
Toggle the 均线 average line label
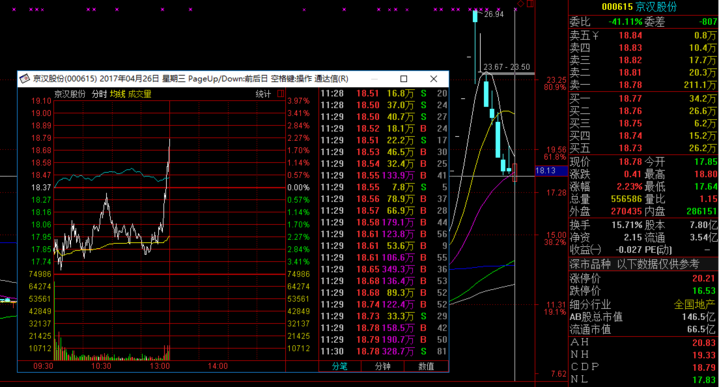(x=117, y=94)
